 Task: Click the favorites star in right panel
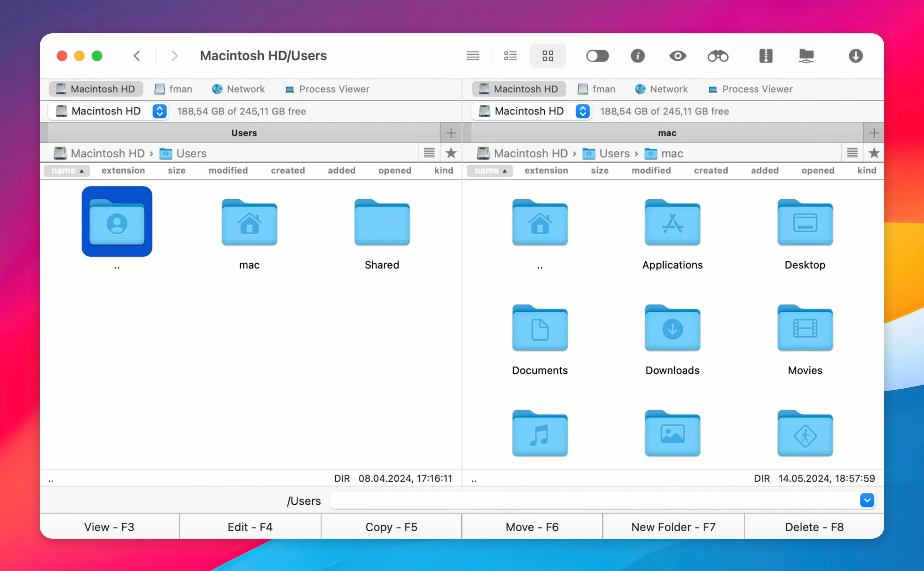click(874, 153)
